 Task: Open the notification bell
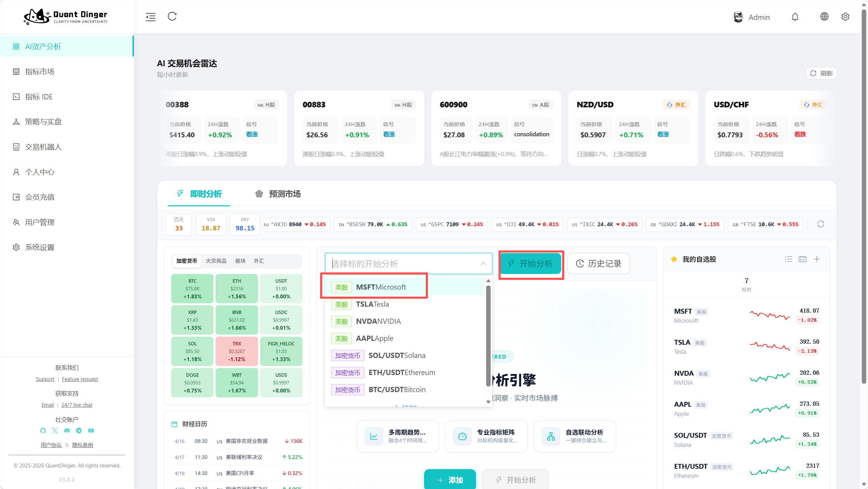tap(795, 17)
